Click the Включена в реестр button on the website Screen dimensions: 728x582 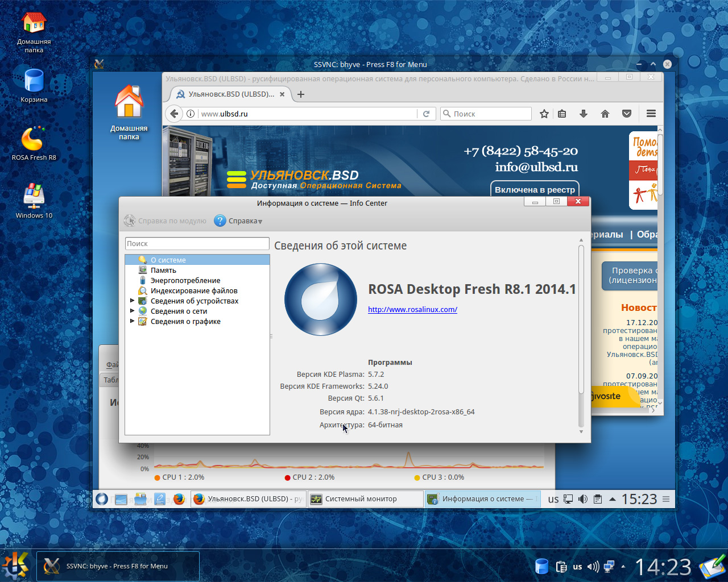(x=535, y=189)
